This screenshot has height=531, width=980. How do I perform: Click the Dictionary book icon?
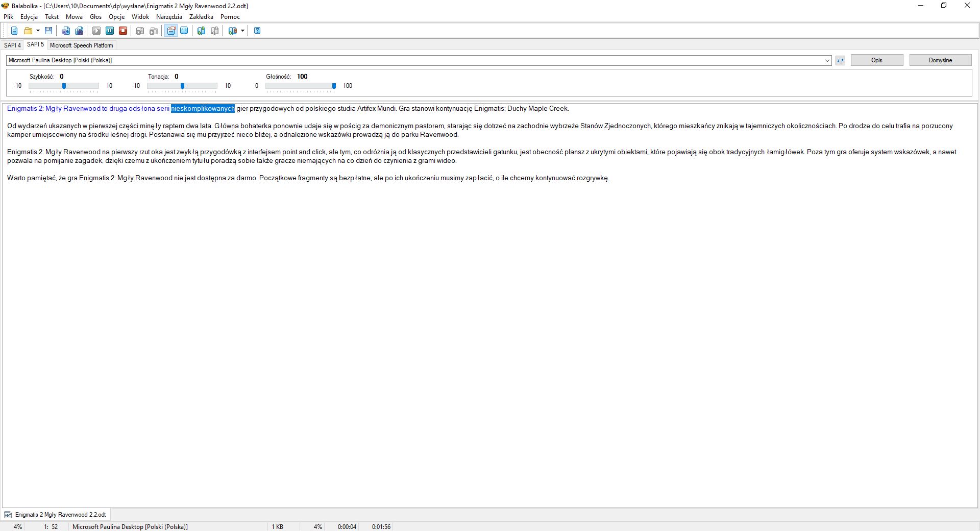point(184,31)
